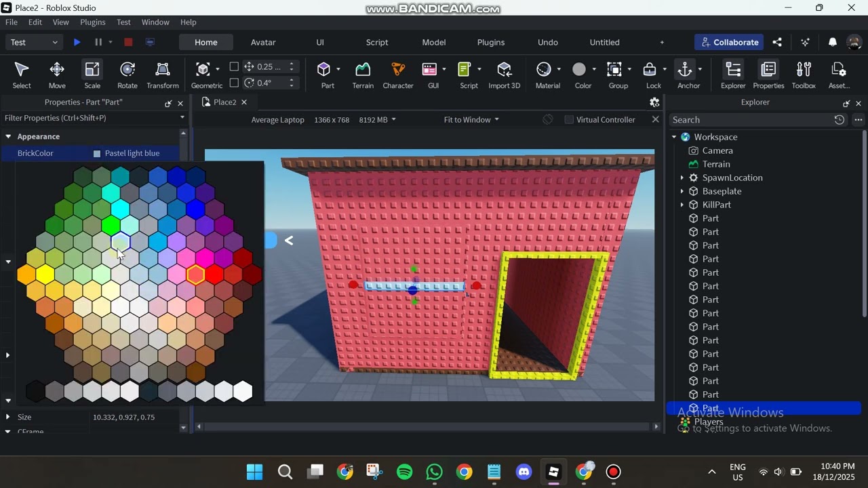This screenshot has height=488, width=868.
Task: Select Terrain in the Explorer tree
Action: (x=716, y=164)
